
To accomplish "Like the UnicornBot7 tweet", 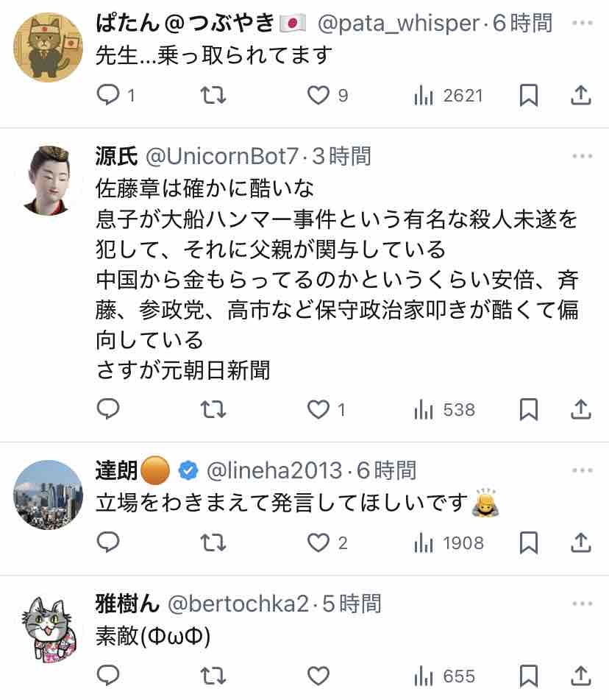I will click(x=318, y=409).
